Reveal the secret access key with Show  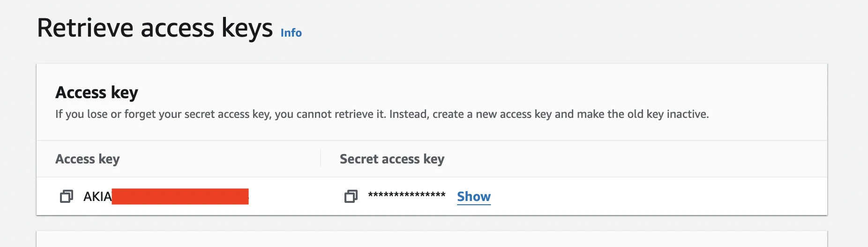[x=474, y=196]
